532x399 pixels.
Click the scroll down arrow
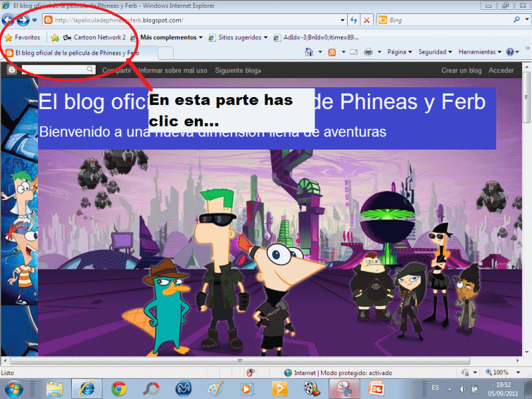tap(527, 352)
